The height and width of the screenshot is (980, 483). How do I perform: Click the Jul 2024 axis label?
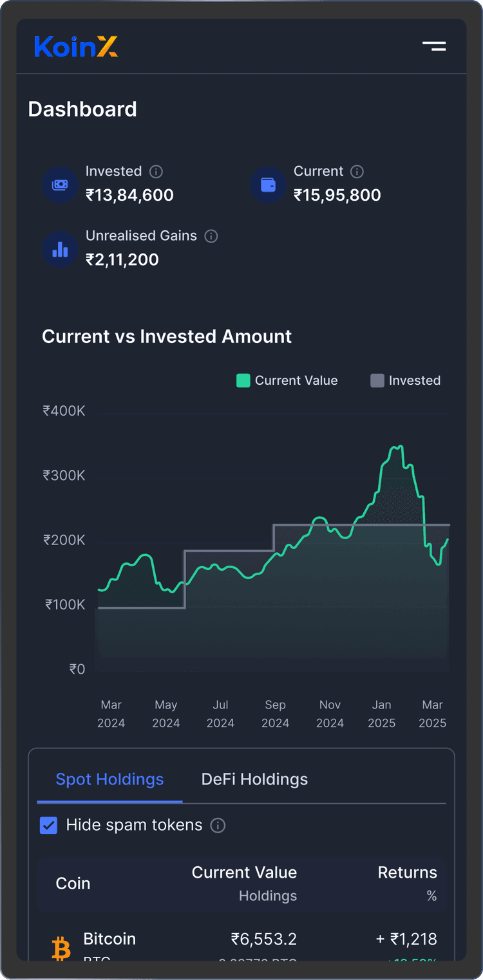pyautogui.click(x=220, y=714)
